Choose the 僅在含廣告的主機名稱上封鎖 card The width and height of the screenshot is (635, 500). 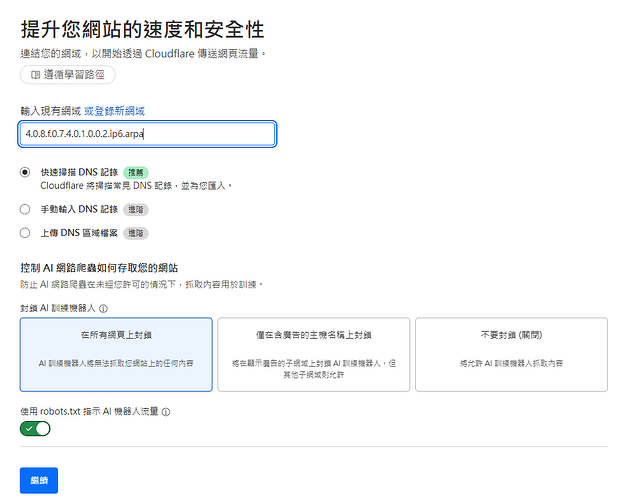pyautogui.click(x=313, y=354)
